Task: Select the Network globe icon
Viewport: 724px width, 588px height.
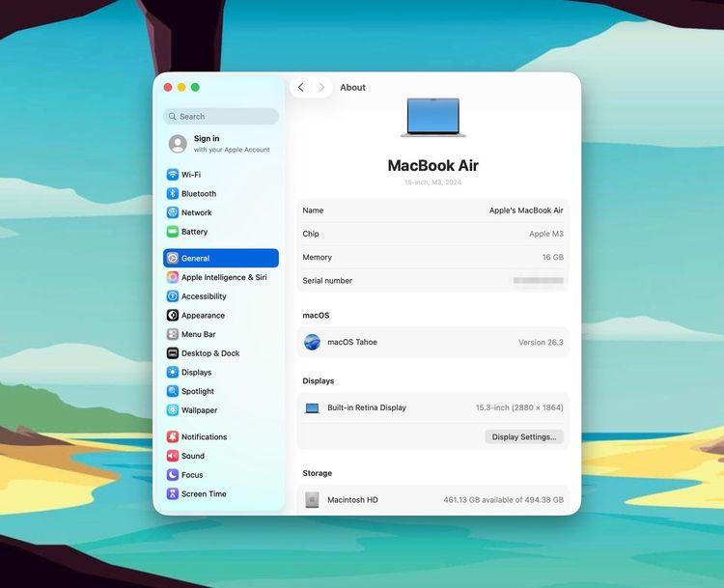Action: point(173,212)
